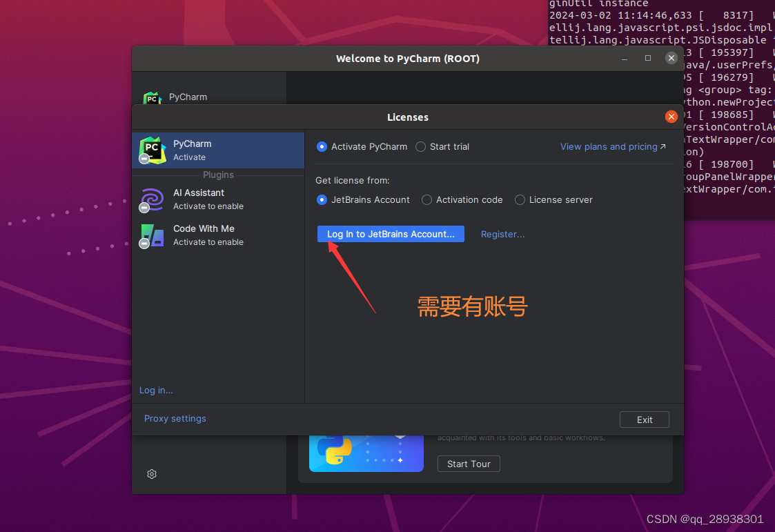775x532 pixels.
Task: Select AI Assistant plugin entry
Action: coord(218,199)
